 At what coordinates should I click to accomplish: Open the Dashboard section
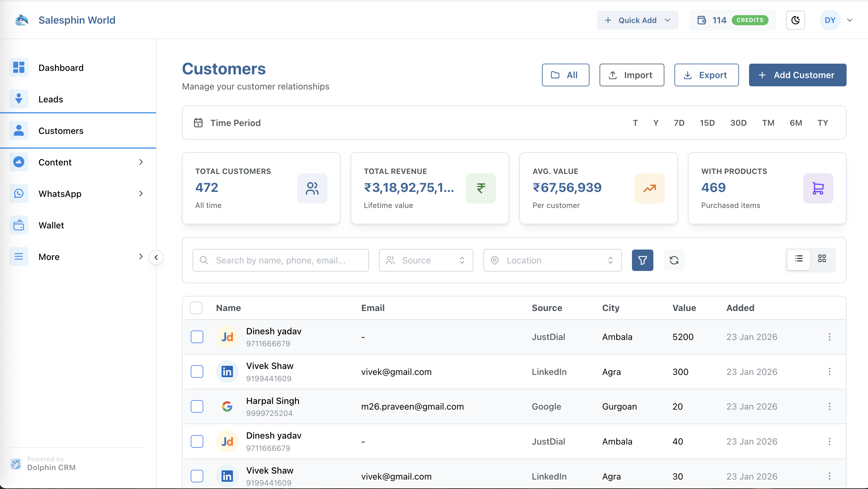click(x=61, y=67)
